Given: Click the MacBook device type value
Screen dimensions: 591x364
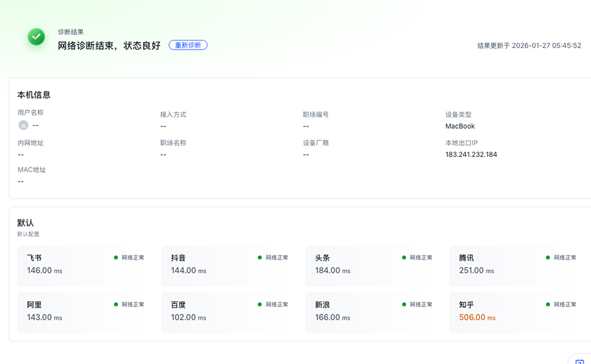Looking at the screenshot, I should (460, 126).
